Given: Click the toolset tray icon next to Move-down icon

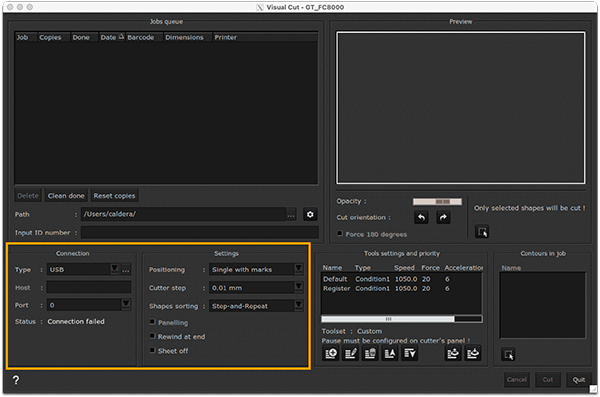Looking at the screenshot, I should coord(453,353).
